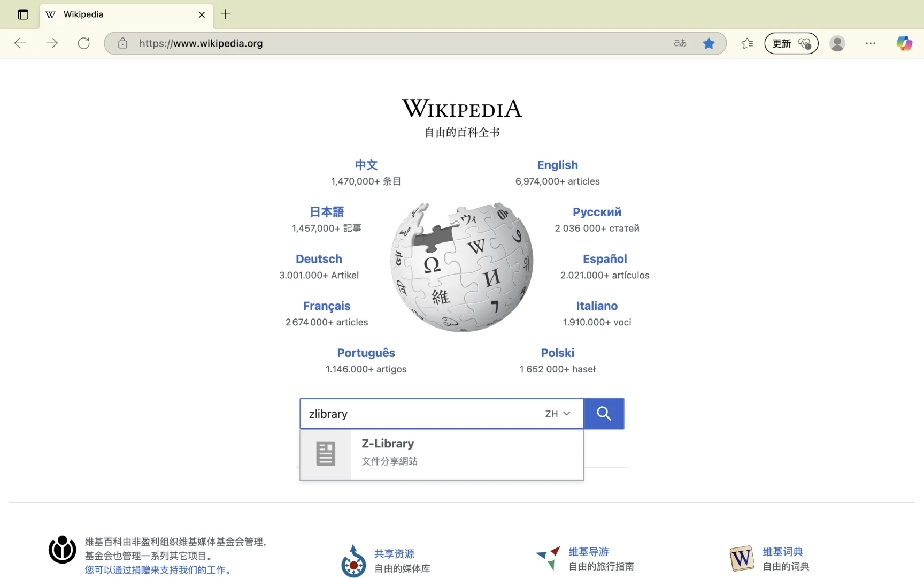The height and width of the screenshot is (578, 924).
Task: Click the 文件分享網站 suggestion description
Action: pyautogui.click(x=389, y=461)
